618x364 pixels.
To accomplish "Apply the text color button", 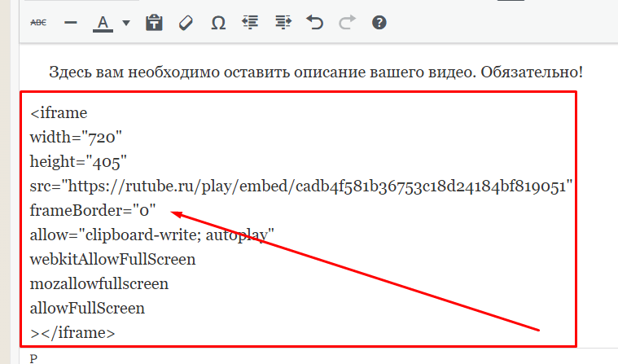I will 103,24.
